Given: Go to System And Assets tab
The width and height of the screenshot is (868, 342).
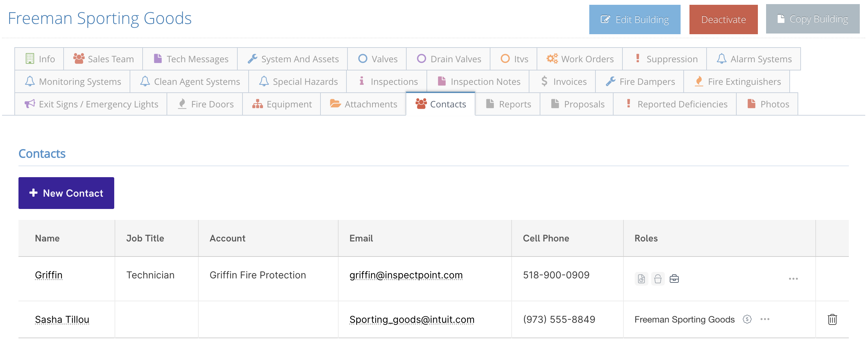Looking at the screenshot, I should [x=293, y=59].
